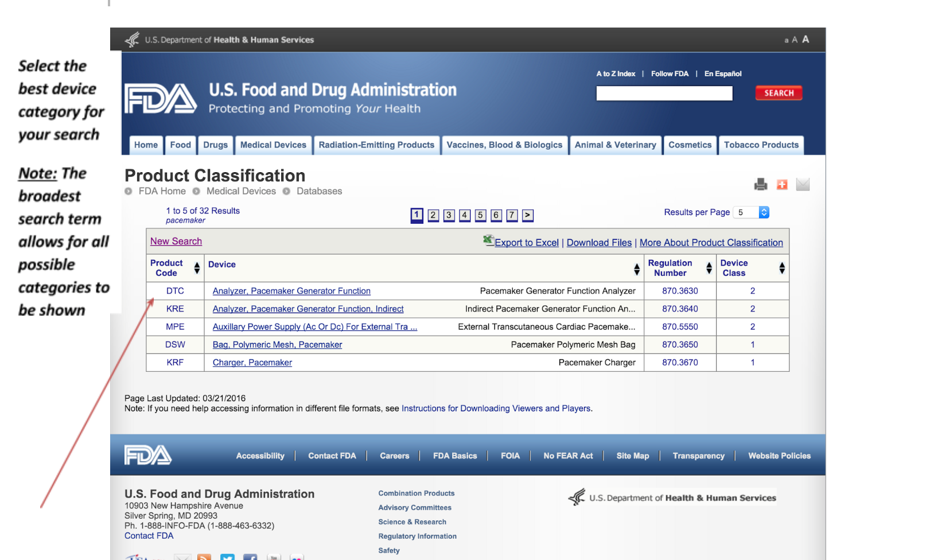926x560 pixels.
Task: Go to next results page arrow
Action: (528, 215)
